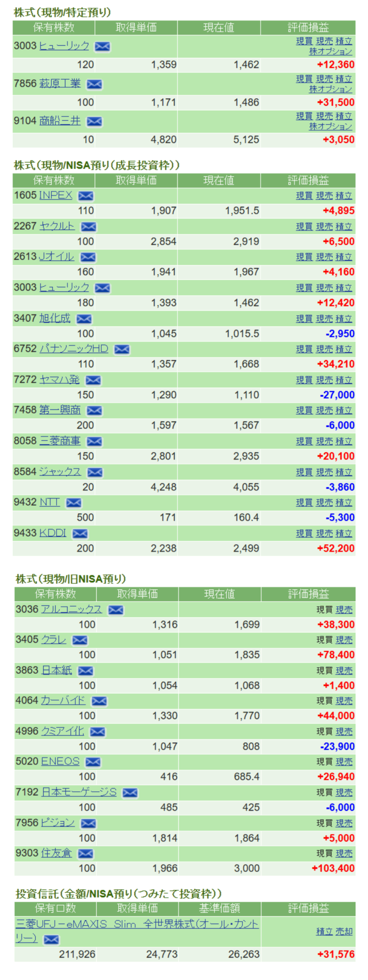
Task: Select the mail icon beside パナソニックHD
Action: point(122,350)
